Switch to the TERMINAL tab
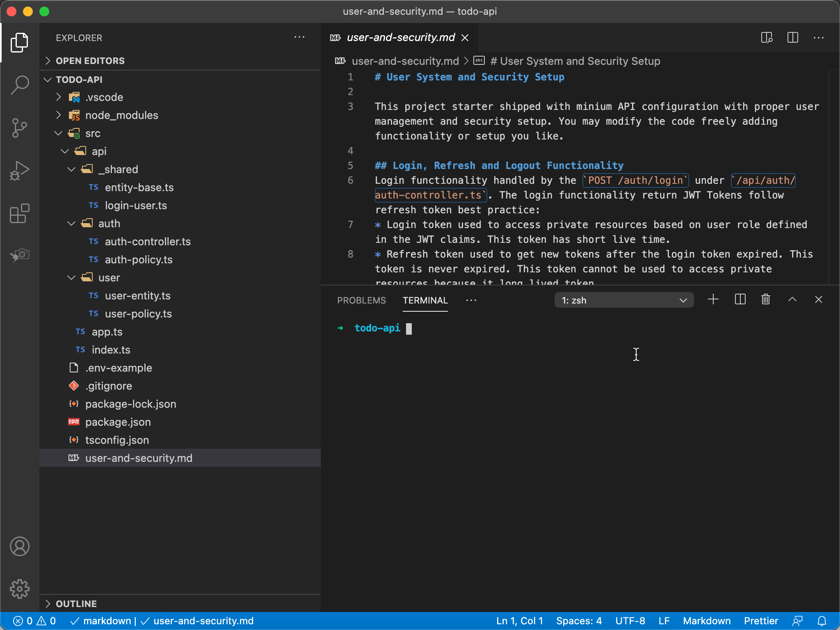Screen dimensions: 840x630 [x=425, y=300]
